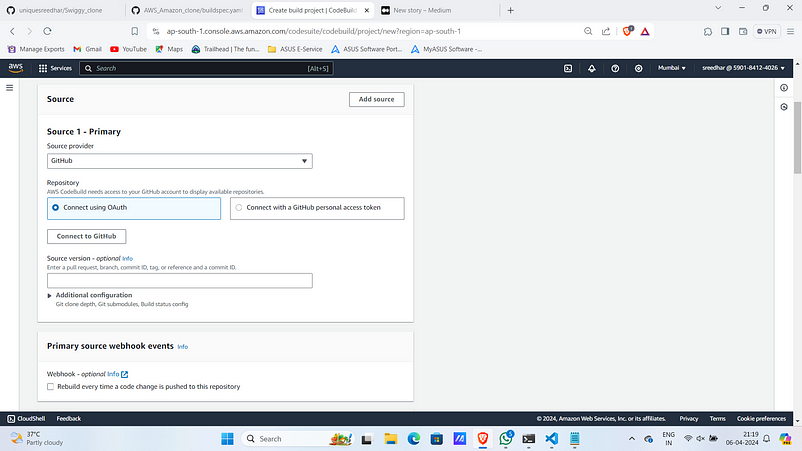Go to AWS console home logo
The height and width of the screenshot is (451, 802).
[16, 68]
